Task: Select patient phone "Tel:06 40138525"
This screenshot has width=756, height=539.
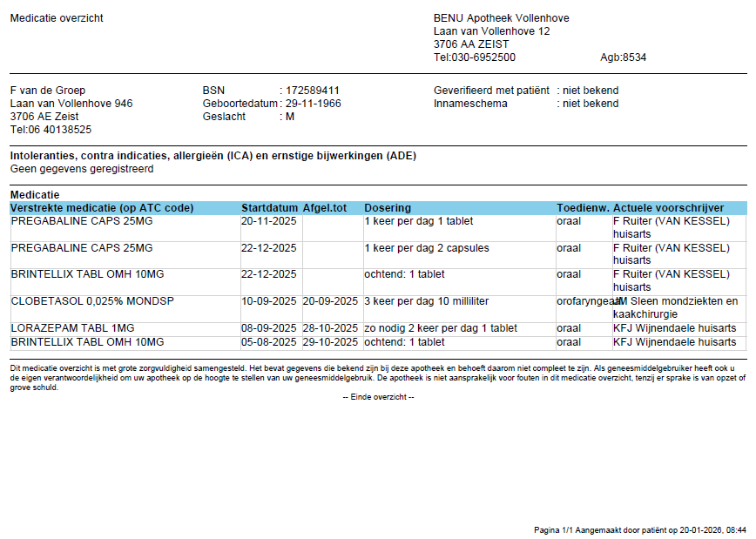Action: 51,130
